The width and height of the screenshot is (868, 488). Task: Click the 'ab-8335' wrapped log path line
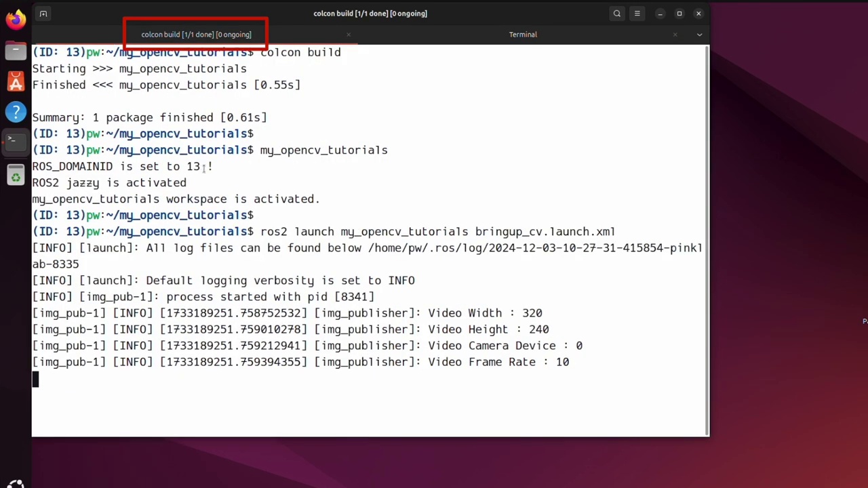point(56,264)
